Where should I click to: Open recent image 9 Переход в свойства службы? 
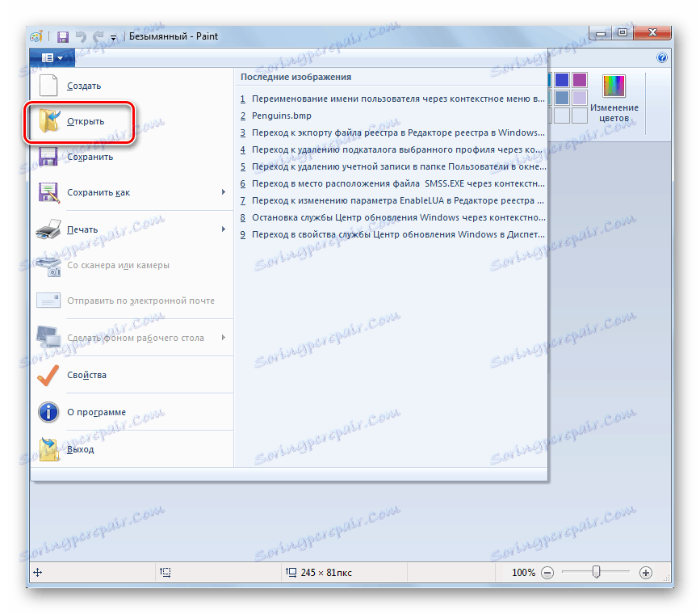point(392,234)
